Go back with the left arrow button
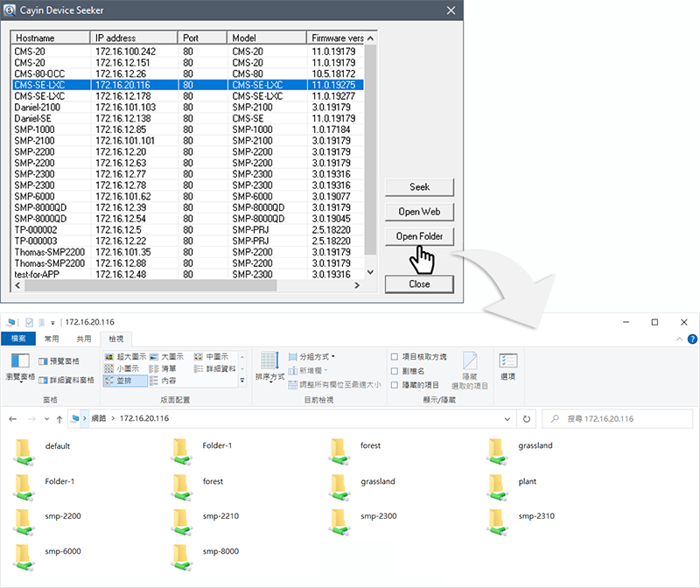The width and height of the screenshot is (700, 588). pyautogui.click(x=13, y=419)
